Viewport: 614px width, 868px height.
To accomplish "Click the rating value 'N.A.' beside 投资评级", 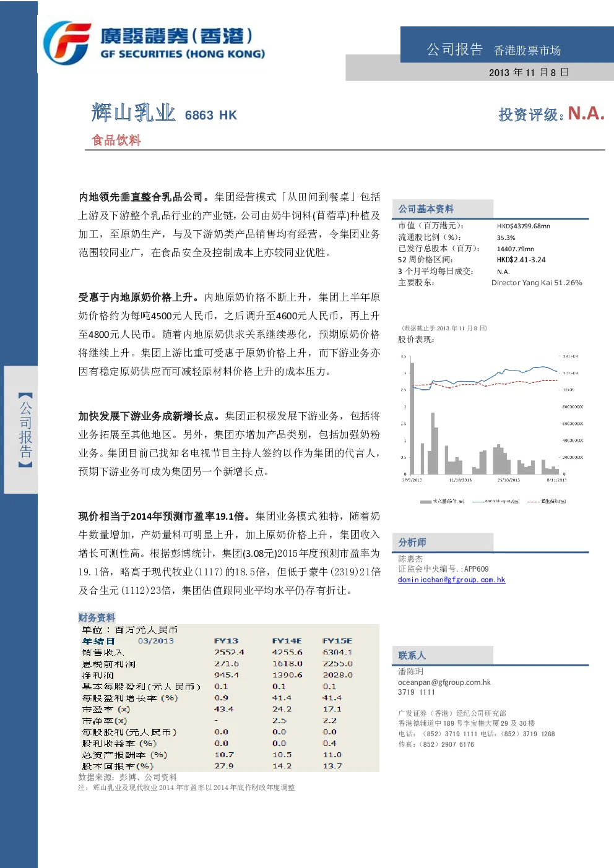I will pyautogui.click(x=586, y=113).
